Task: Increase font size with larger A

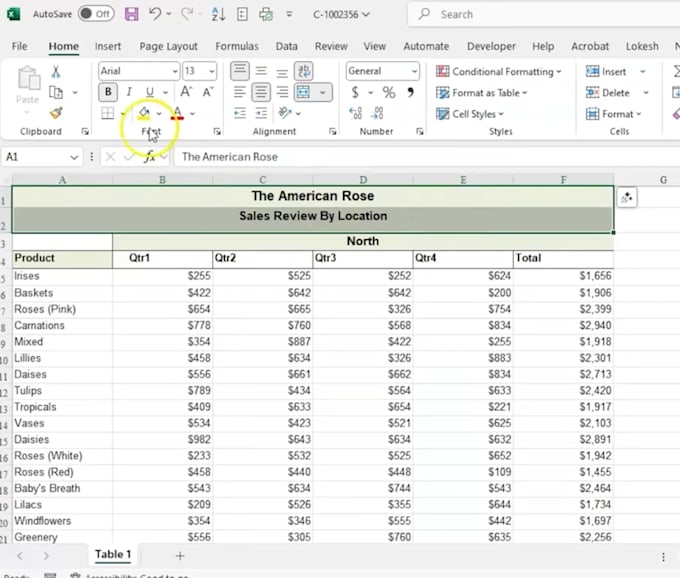Action: pos(186,92)
